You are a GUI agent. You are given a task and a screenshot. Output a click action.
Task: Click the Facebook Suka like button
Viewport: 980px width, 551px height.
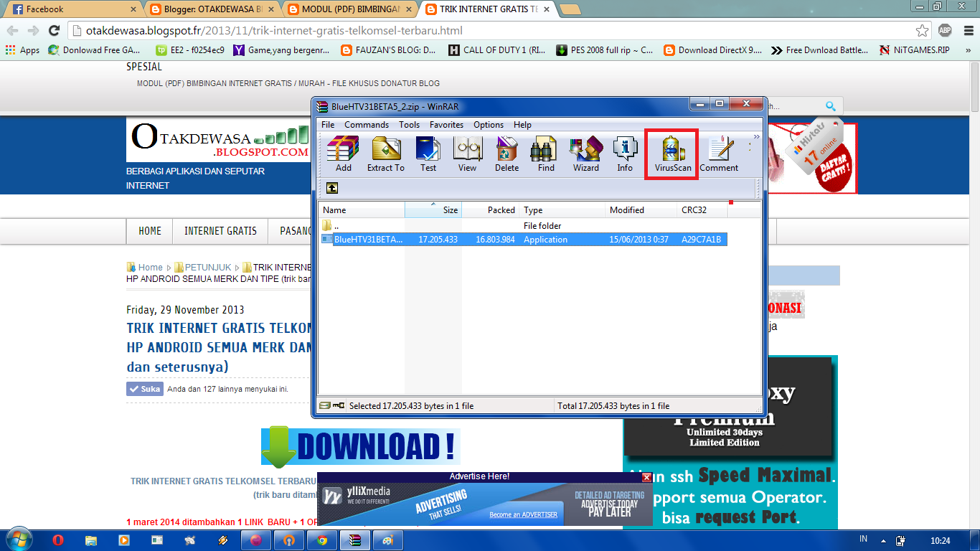click(144, 389)
